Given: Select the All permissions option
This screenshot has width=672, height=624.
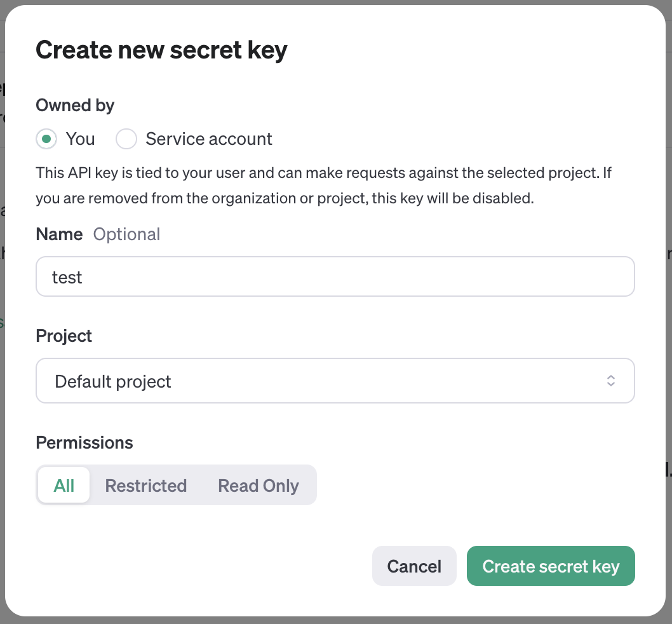Looking at the screenshot, I should (x=64, y=485).
